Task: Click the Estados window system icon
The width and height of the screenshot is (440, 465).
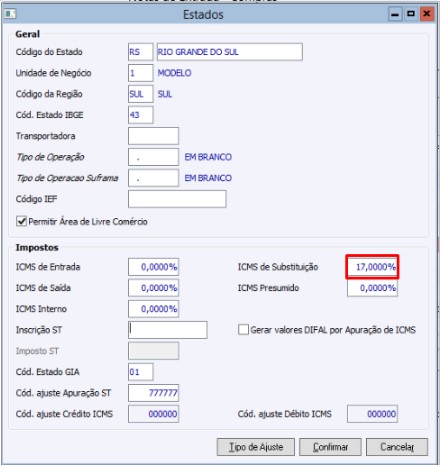Action: pyautogui.click(x=10, y=14)
